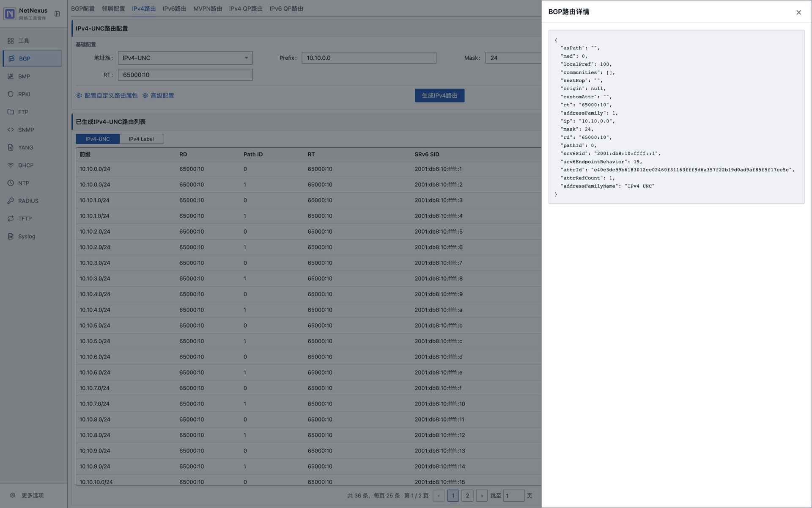Viewport: 812px width, 508px height.
Task: Click the BGP路由详情 drawer title
Action: (x=569, y=12)
